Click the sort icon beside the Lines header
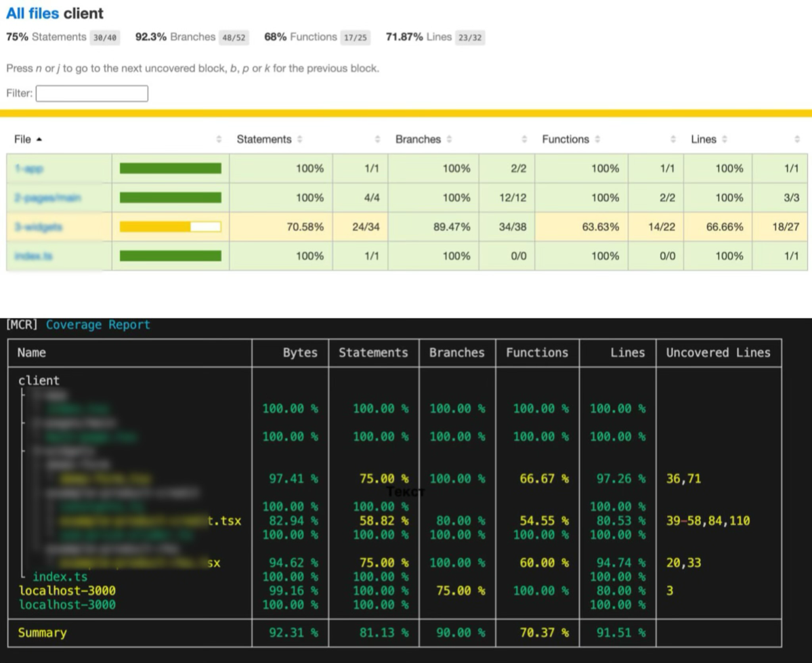This screenshot has height=663, width=812. tap(725, 140)
